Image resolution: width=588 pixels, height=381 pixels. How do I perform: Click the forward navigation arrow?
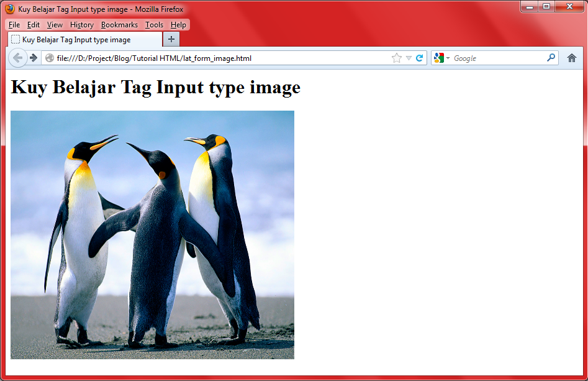pos(34,58)
